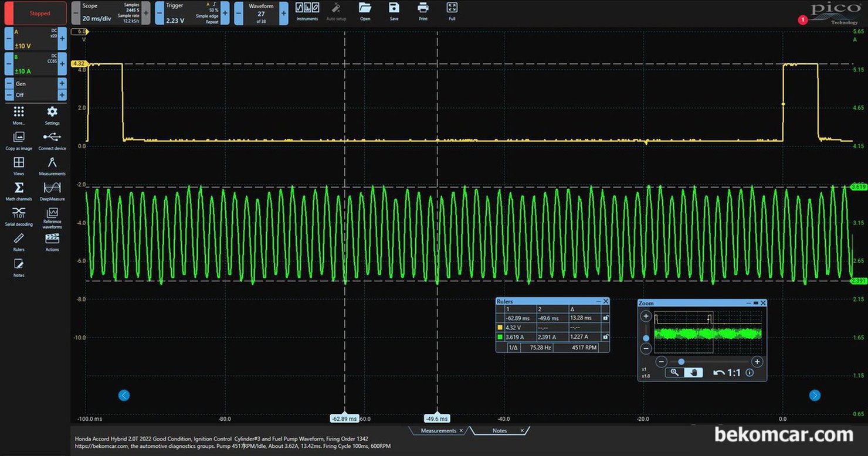This screenshot has width=868, height=456.
Task: Click the -49.6 ms time ruler handle
Action: pyautogui.click(x=437, y=418)
